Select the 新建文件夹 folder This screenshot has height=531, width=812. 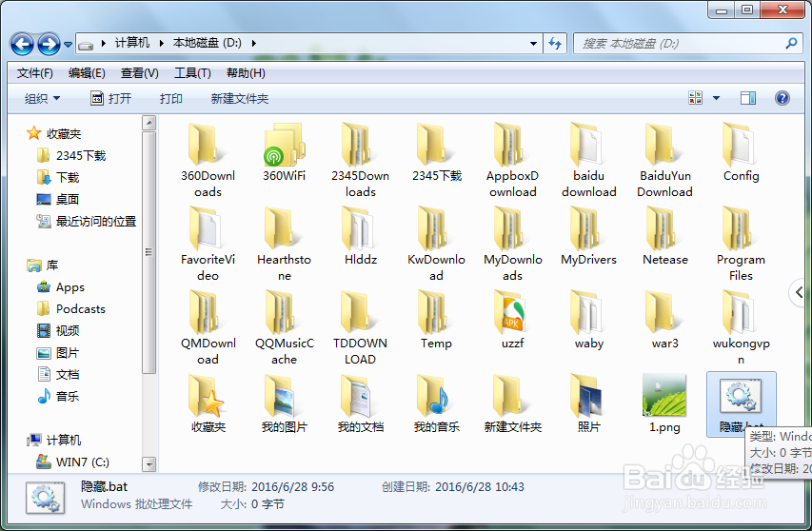(513, 404)
